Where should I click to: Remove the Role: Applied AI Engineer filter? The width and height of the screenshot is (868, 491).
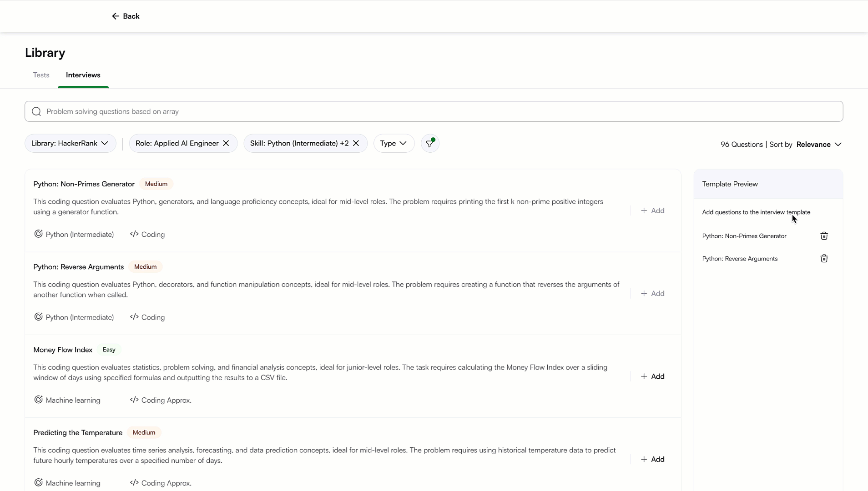click(x=226, y=143)
